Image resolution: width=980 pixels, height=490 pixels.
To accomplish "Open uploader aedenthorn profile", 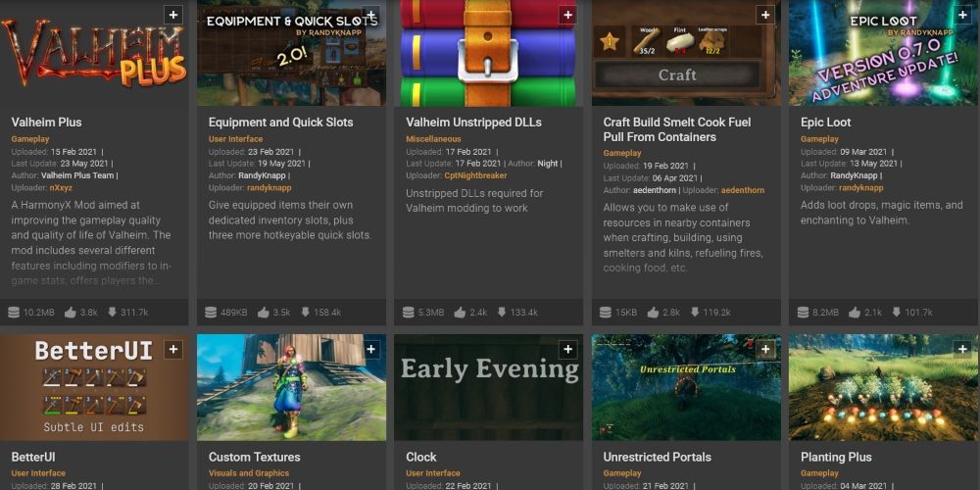I will coord(743,190).
